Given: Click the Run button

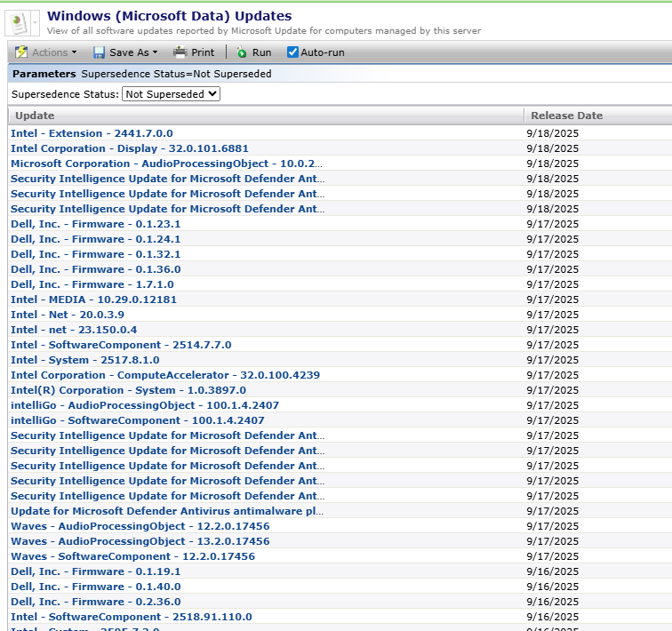Looking at the screenshot, I should coord(253,52).
